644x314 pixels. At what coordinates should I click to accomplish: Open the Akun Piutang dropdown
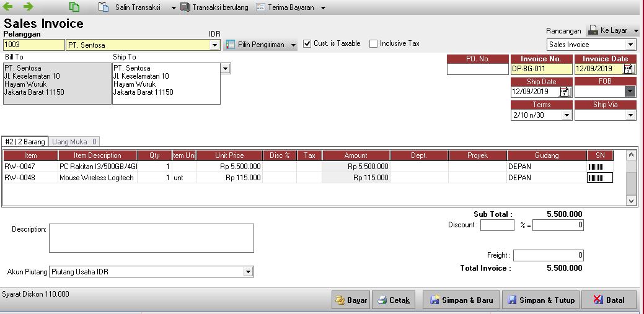pyautogui.click(x=248, y=272)
